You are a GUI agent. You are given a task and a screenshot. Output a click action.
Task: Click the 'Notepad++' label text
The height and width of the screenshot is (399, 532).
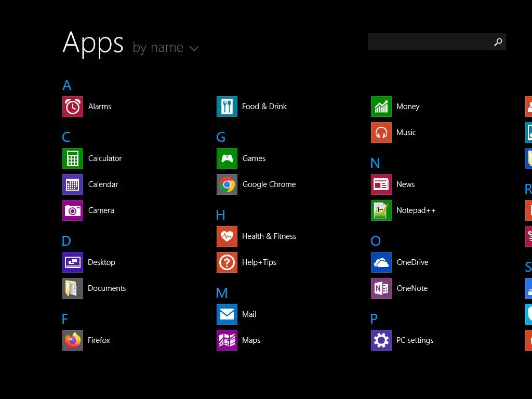click(x=416, y=210)
